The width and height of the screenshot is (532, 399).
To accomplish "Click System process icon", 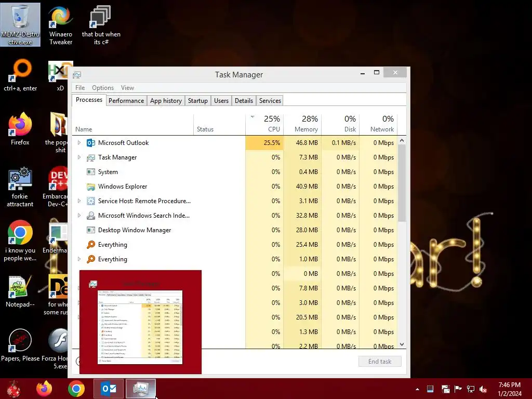I will (90, 172).
